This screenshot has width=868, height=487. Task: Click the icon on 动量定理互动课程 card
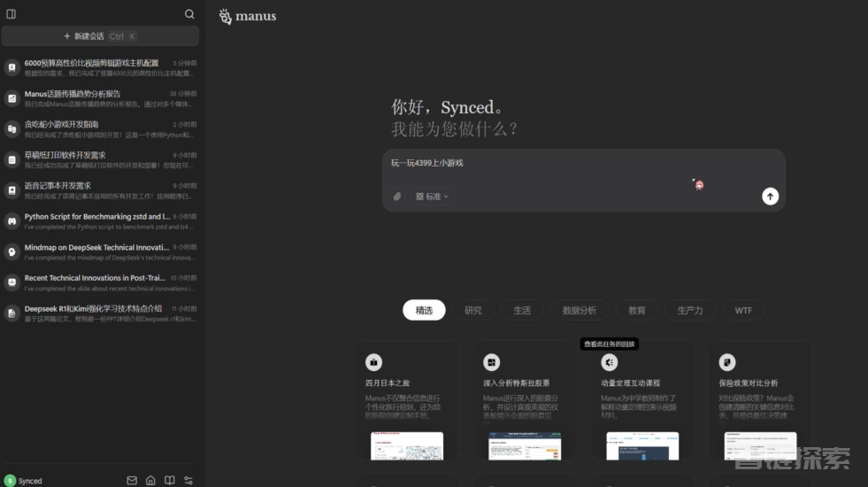tap(610, 362)
